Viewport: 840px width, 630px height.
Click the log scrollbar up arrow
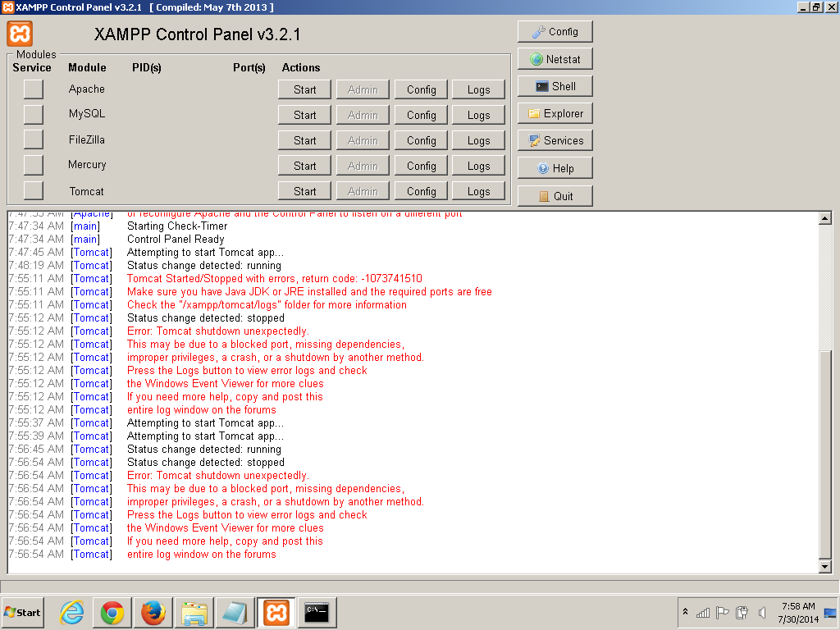coord(825,218)
